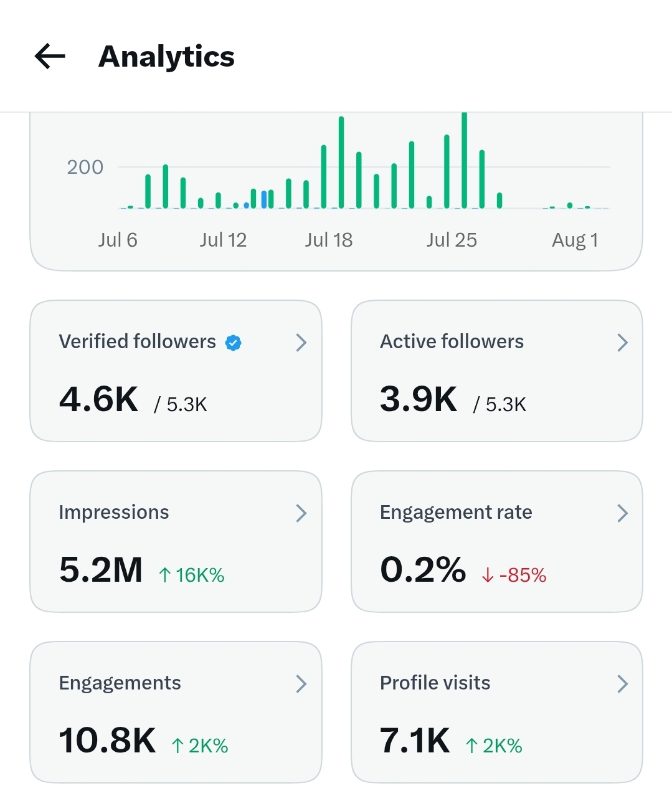
Task: Tap the Aug 1 axis label
Action: coord(575,240)
